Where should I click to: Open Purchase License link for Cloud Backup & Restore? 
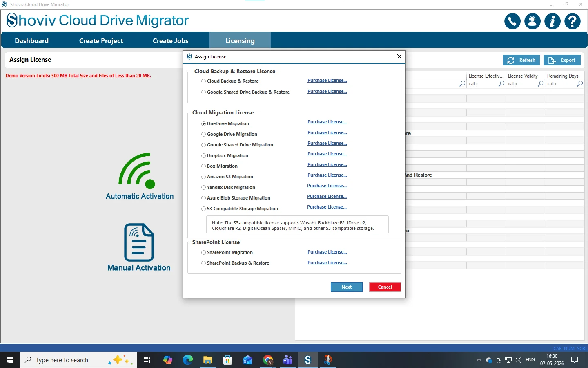click(x=327, y=80)
